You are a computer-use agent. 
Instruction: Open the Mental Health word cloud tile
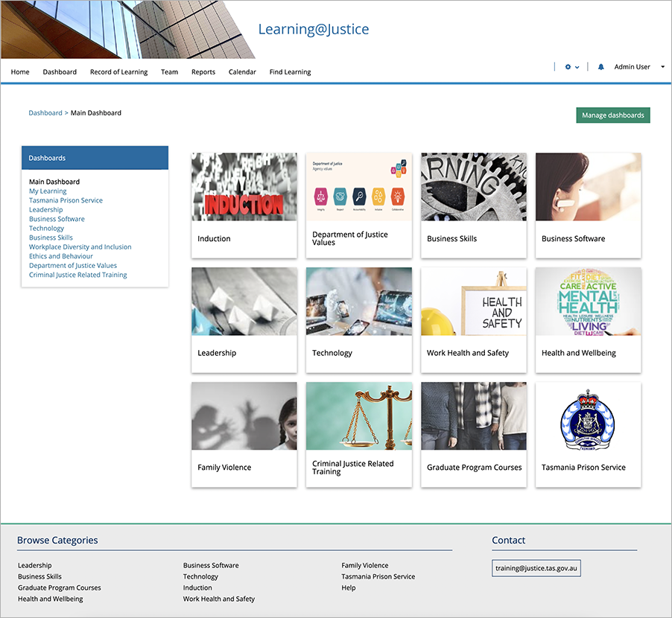[x=588, y=302]
